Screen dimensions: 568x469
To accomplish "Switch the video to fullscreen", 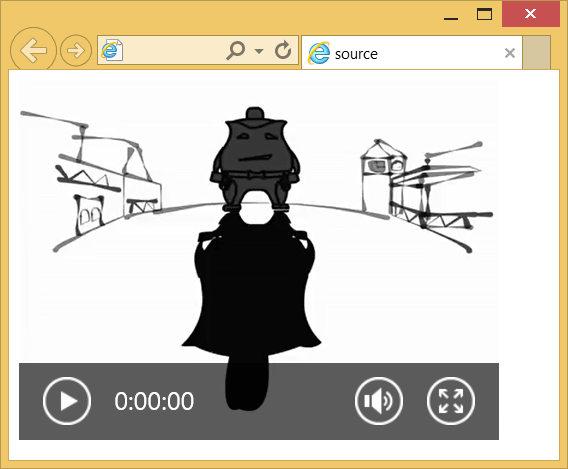I will pos(451,401).
